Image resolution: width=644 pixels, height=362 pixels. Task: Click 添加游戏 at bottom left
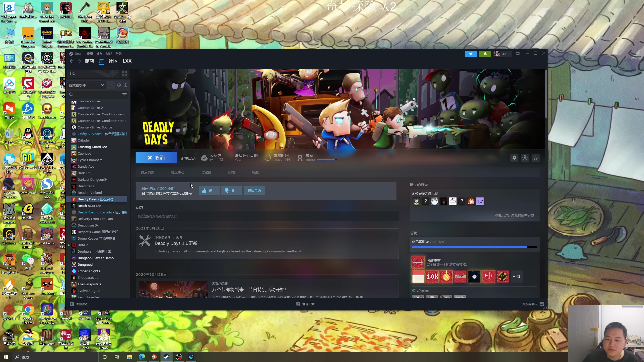coord(79,304)
